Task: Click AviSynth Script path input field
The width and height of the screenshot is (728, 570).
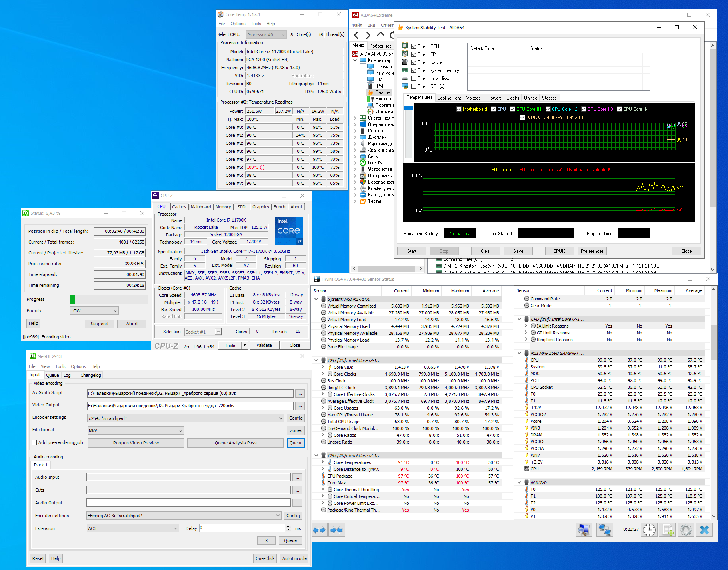Action: 190,393
